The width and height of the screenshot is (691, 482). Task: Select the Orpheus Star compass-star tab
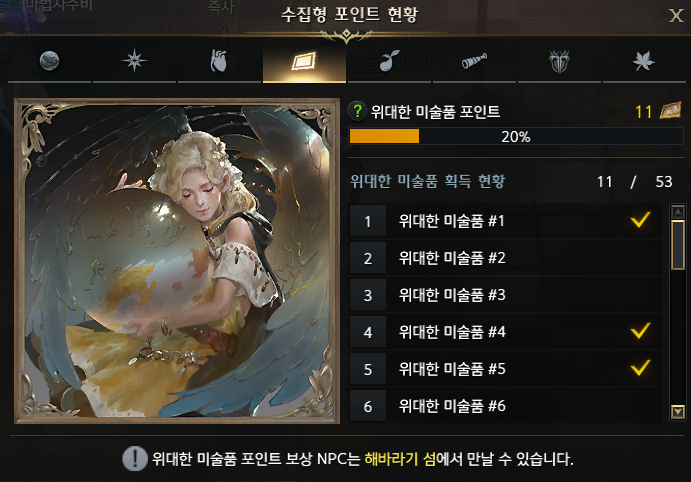point(134,61)
